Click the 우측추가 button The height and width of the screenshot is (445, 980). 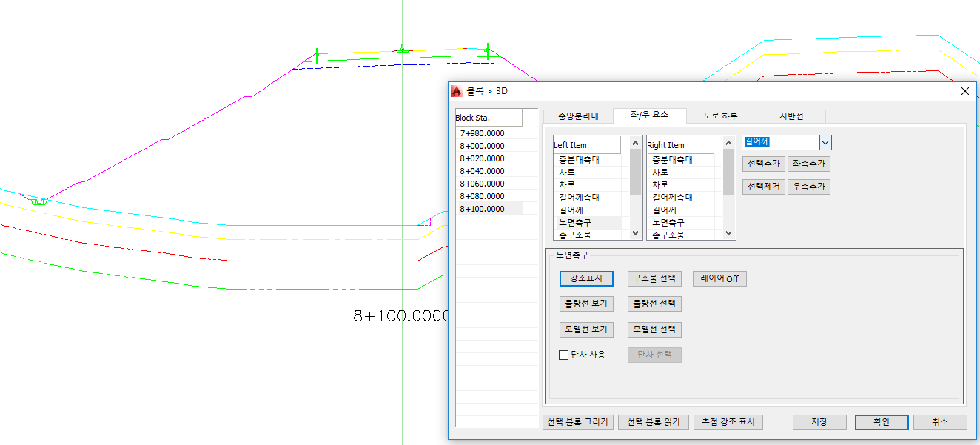point(808,187)
